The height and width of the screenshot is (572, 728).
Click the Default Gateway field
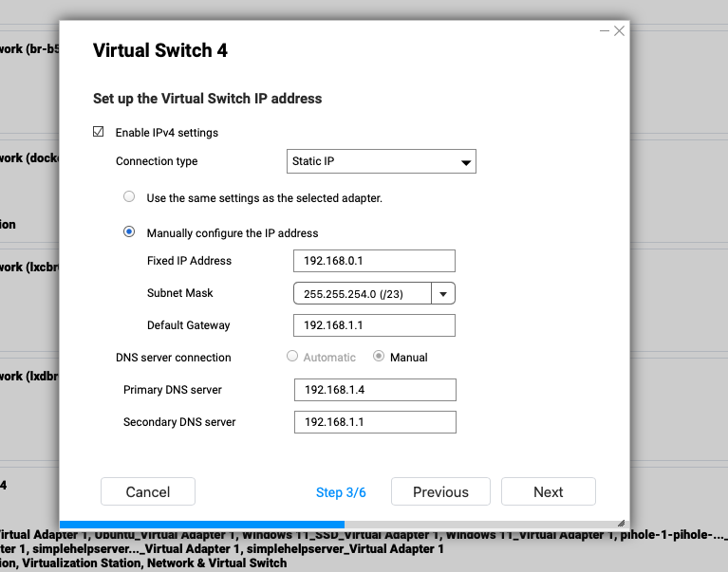coord(374,325)
